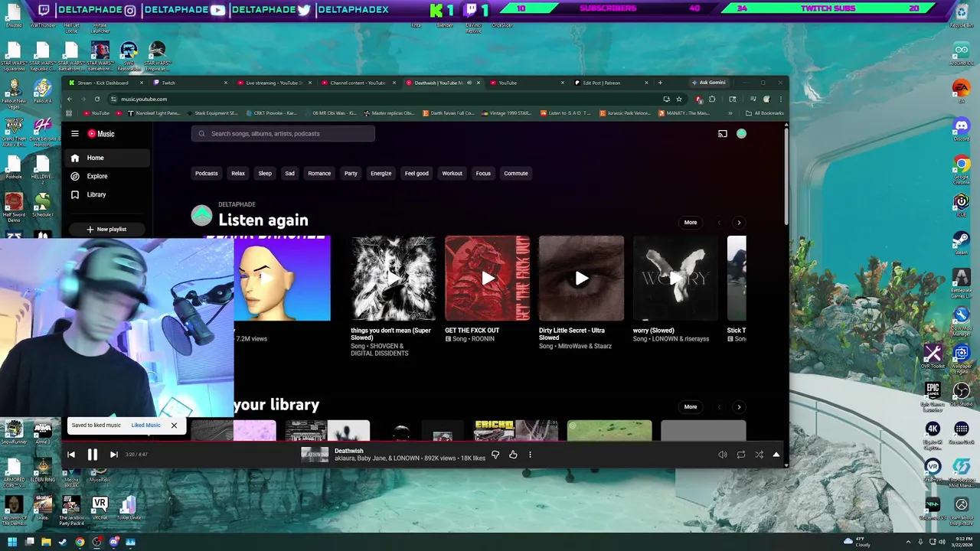Screen dimensions: 980x551
Task: Click the cast to device icon
Action: click(722, 133)
